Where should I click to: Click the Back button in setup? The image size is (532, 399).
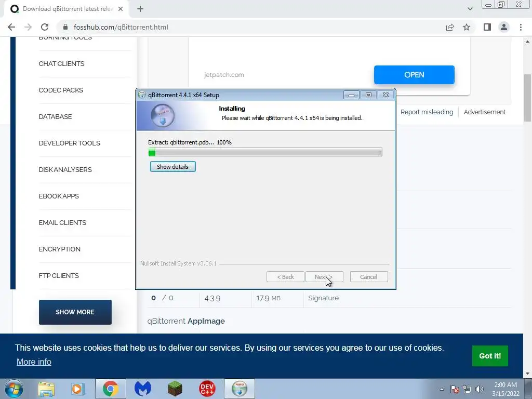tap(285, 277)
